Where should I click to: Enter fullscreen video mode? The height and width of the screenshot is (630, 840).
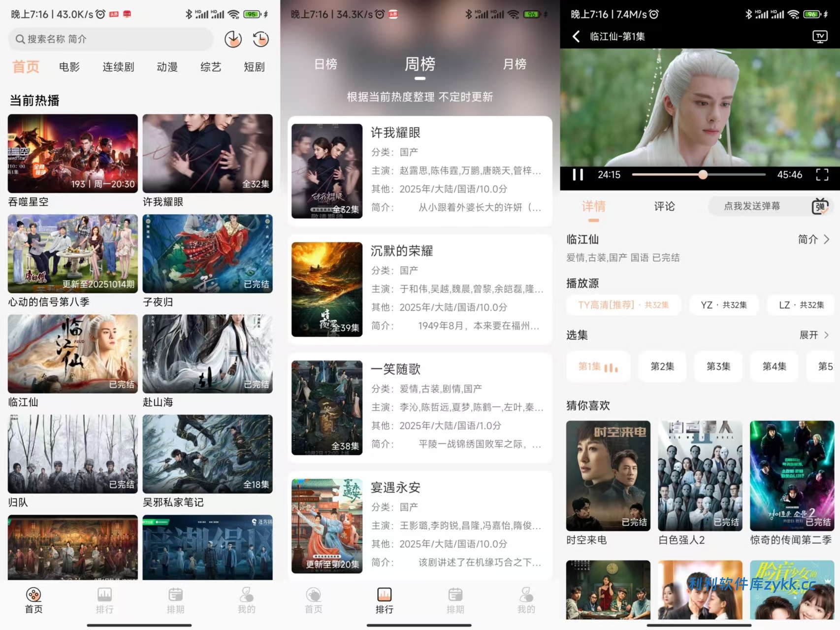click(x=822, y=175)
